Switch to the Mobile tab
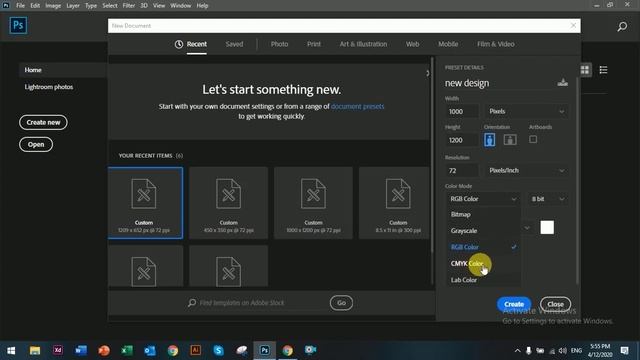 448,44
